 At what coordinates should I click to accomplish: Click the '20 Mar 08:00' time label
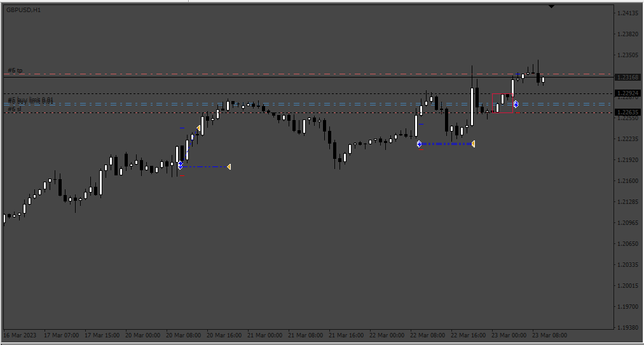[x=183, y=335]
